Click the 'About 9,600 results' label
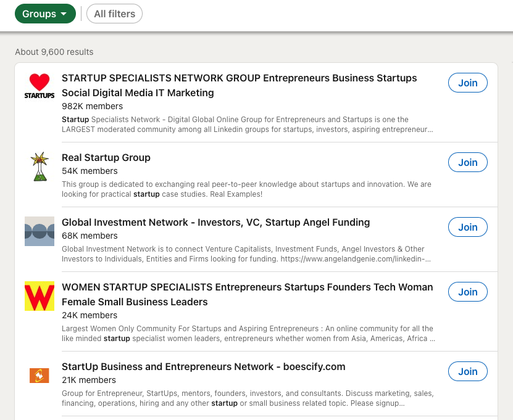The width and height of the screenshot is (513, 420). click(54, 52)
